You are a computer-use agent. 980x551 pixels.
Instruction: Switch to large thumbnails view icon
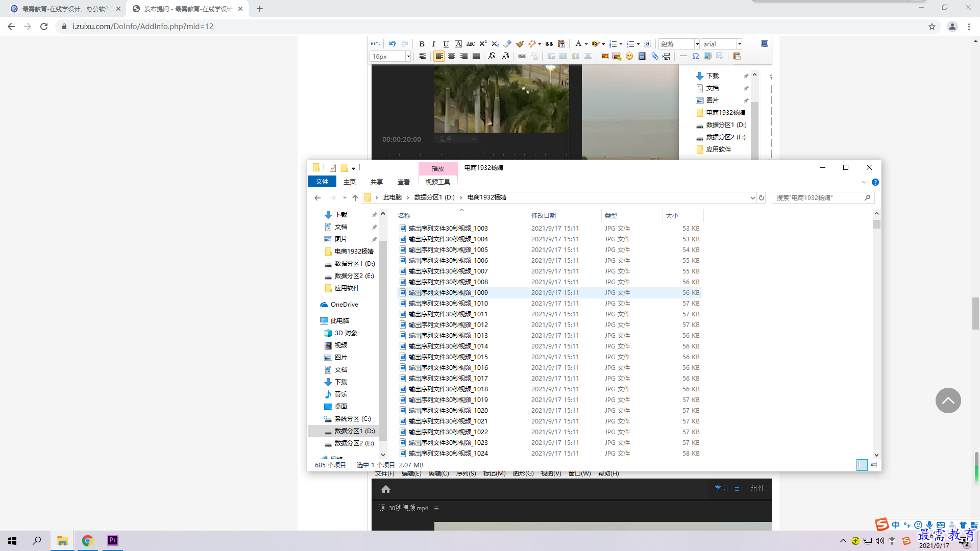pos(873,465)
